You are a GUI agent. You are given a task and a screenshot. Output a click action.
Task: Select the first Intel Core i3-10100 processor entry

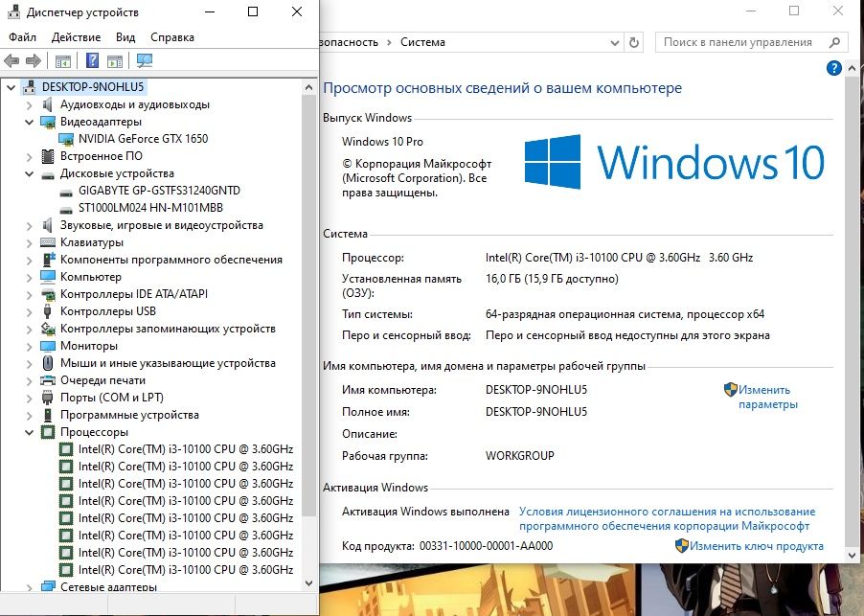(186, 449)
